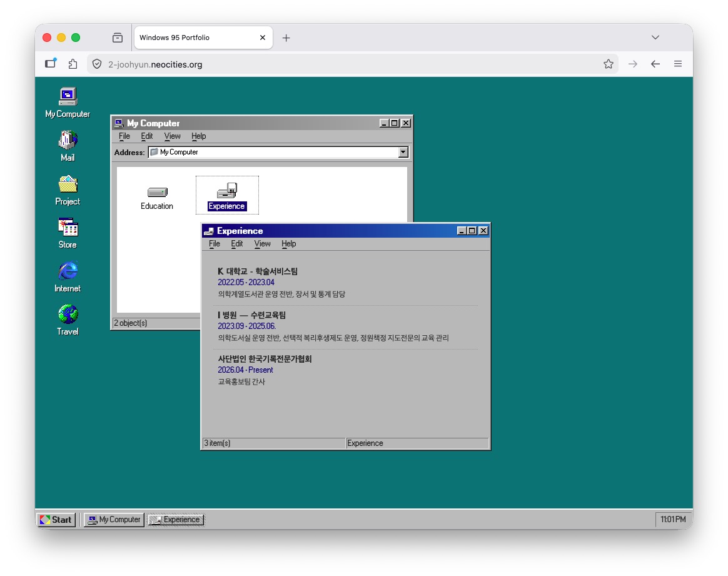Minimize the My Computer window
This screenshot has height=576, width=728.
pyautogui.click(x=384, y=123)
